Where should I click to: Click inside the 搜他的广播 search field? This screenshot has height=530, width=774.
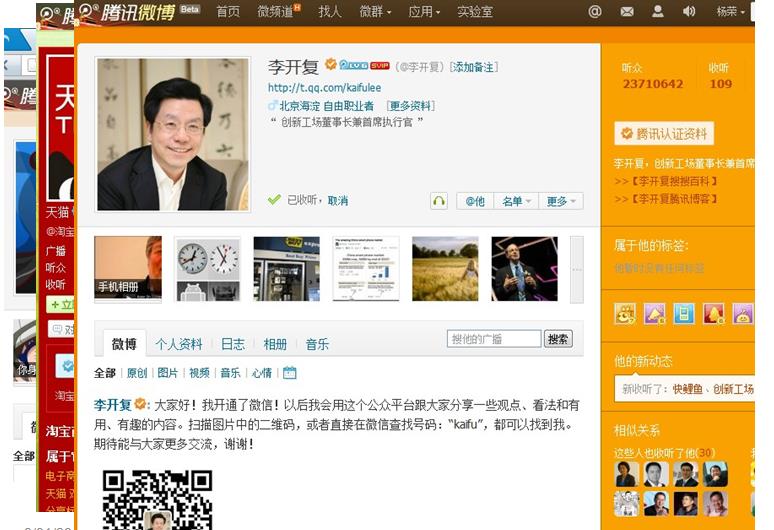pyautogui.click(x=494, y=339)
